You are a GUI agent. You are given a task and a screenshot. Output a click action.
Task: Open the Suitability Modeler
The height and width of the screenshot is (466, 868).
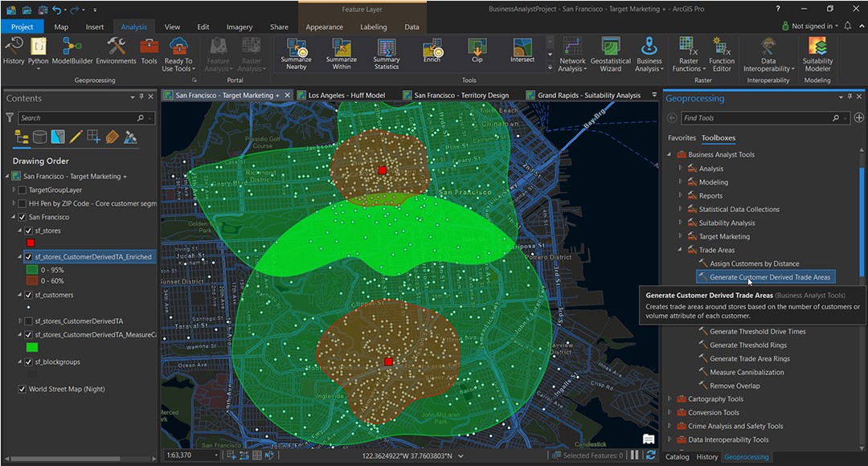(x=817, y=55)
